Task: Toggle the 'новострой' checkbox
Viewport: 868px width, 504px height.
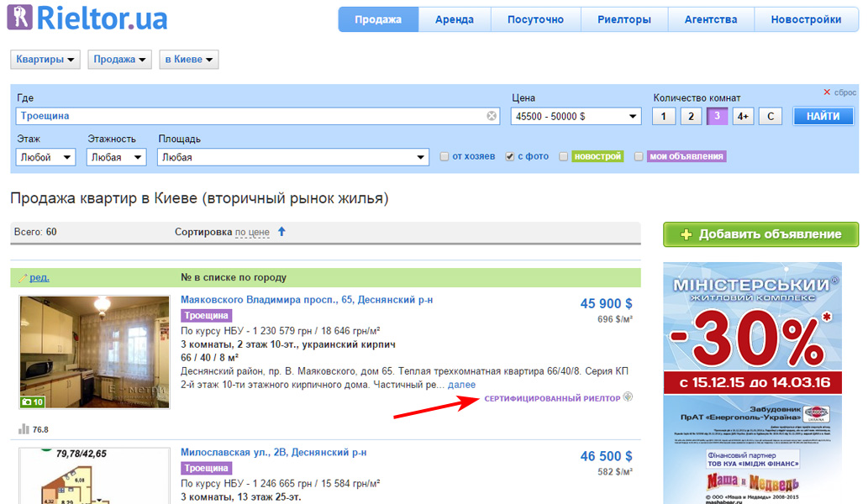Action: point(565,156)
